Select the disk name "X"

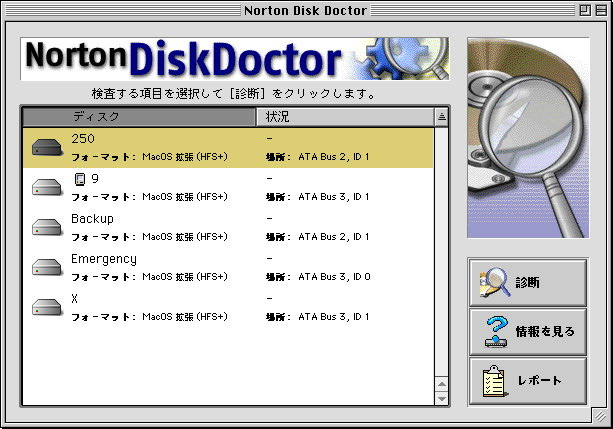[74, 299]
